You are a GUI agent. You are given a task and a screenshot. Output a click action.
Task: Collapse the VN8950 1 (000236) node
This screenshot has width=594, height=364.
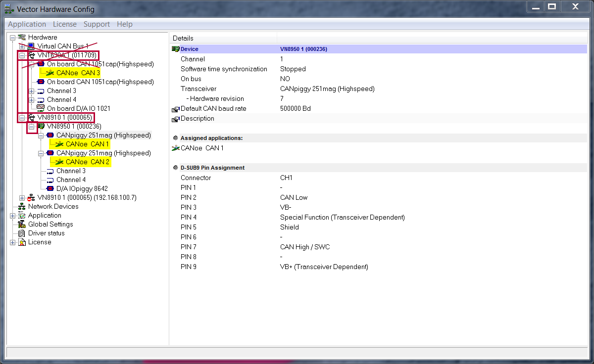32,127
